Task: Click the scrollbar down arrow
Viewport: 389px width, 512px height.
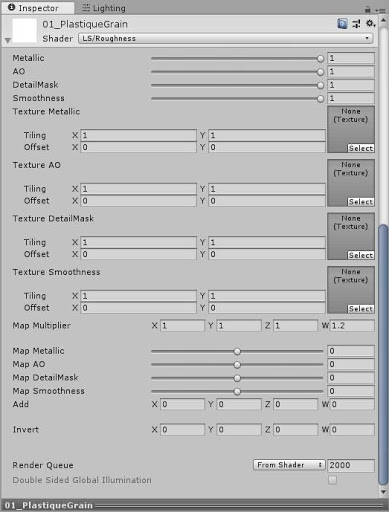Action: pos(383,492)
